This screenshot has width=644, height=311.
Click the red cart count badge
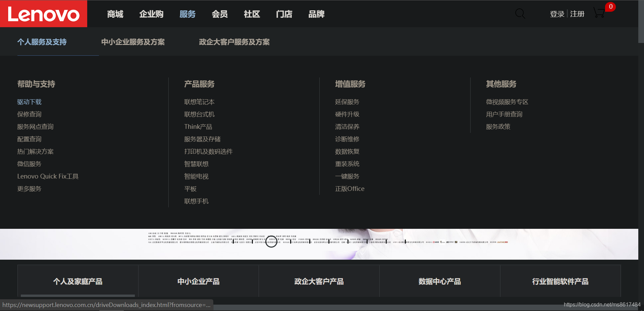[610, 6]
